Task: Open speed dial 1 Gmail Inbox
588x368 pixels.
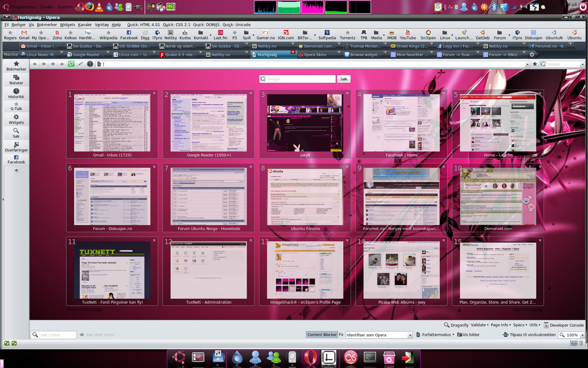Action: [112, 124]
